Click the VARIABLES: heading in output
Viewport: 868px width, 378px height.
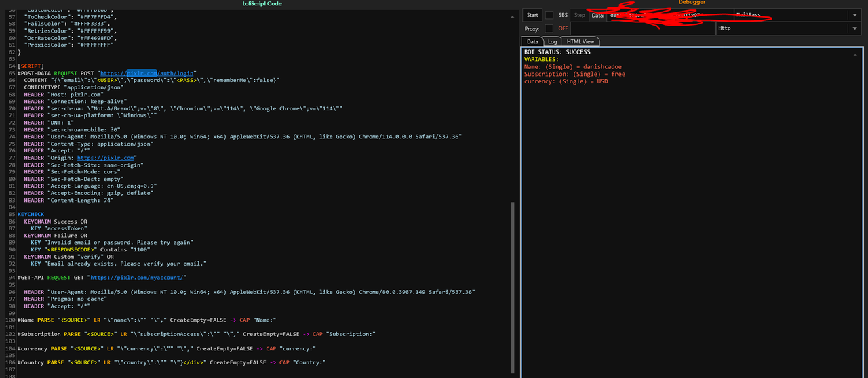[541, 60]
